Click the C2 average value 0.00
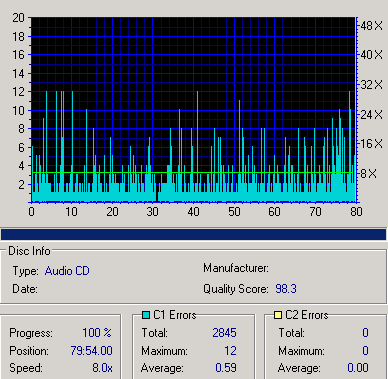The width and height of the screenshot is (388, 379). pyautogui.click(x=358, y=368)
